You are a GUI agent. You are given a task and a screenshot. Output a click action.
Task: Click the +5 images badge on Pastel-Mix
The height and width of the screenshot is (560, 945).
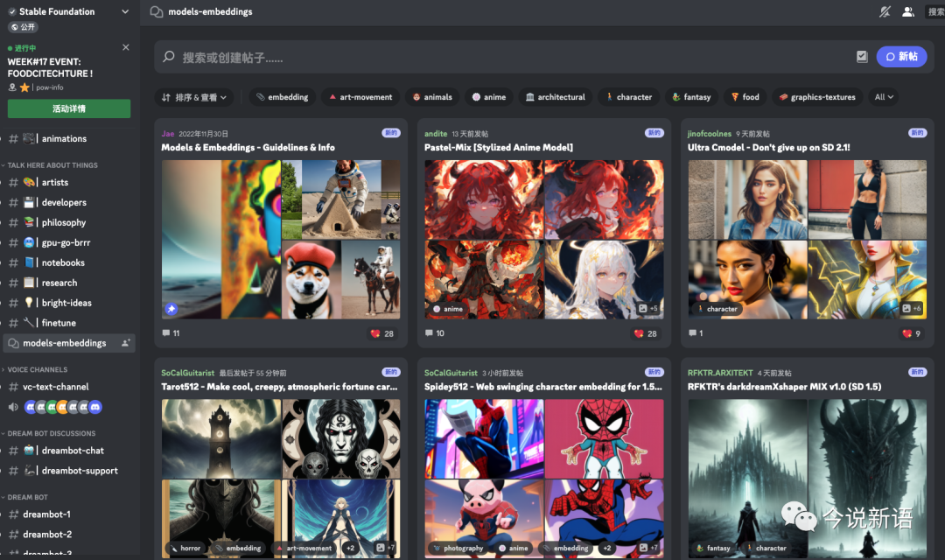click(x=648, y=308)
